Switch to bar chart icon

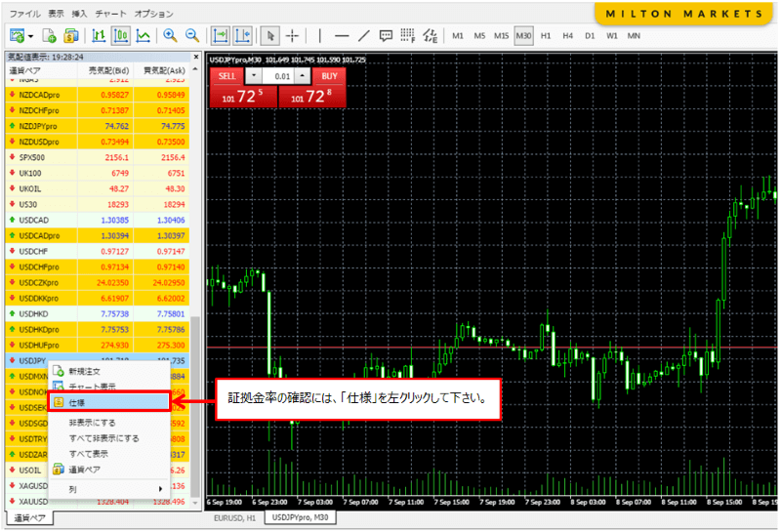click(99, 36)
